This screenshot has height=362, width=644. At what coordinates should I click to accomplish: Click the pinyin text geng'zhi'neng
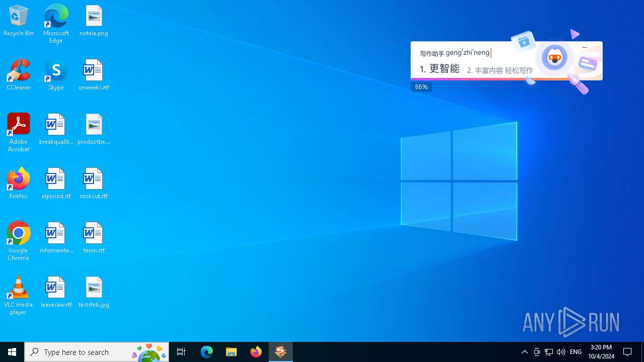(468, 53)
